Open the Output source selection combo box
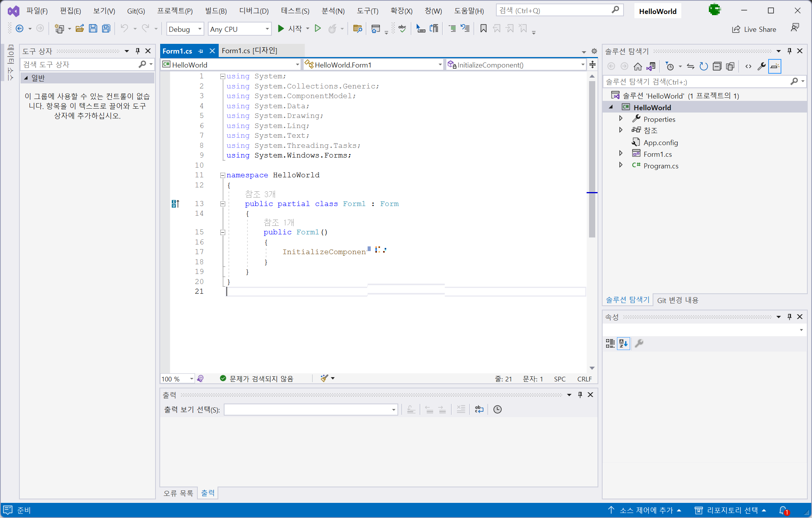Image resolution: width=812 pixels, height=518 pixels. (x=311, y=409)
